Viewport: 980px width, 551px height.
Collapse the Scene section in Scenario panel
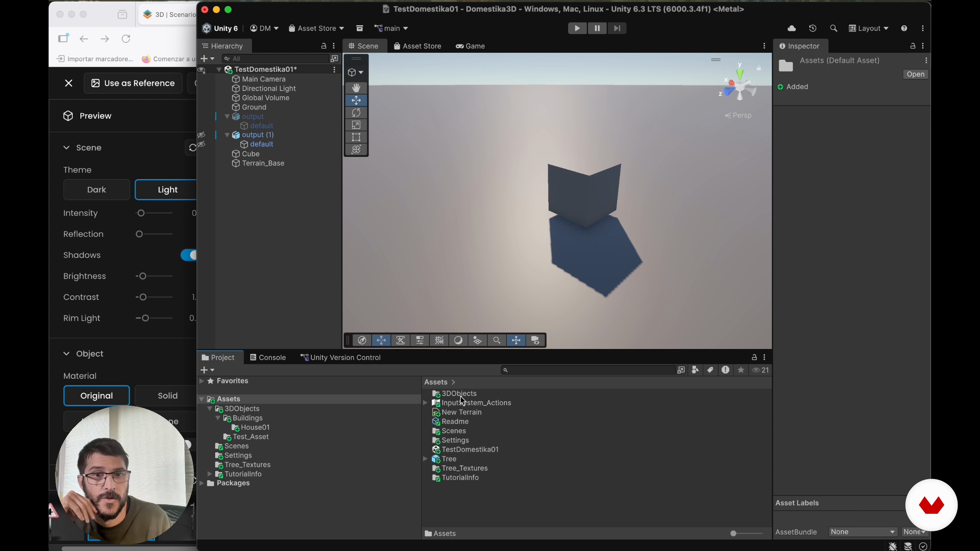pos(66,147)
